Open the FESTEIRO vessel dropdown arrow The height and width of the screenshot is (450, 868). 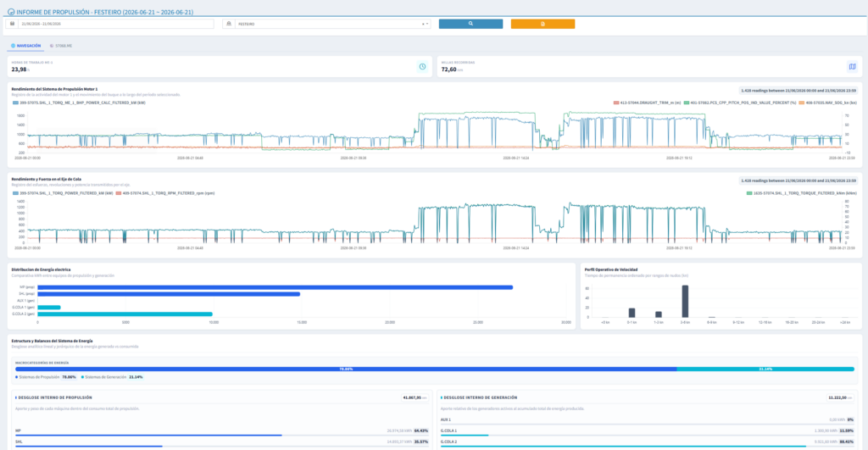[x=427, y=24]
